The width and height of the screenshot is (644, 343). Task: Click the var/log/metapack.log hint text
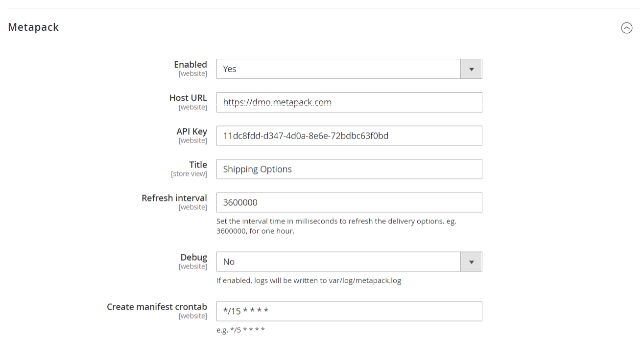click(x=309, y=281)
